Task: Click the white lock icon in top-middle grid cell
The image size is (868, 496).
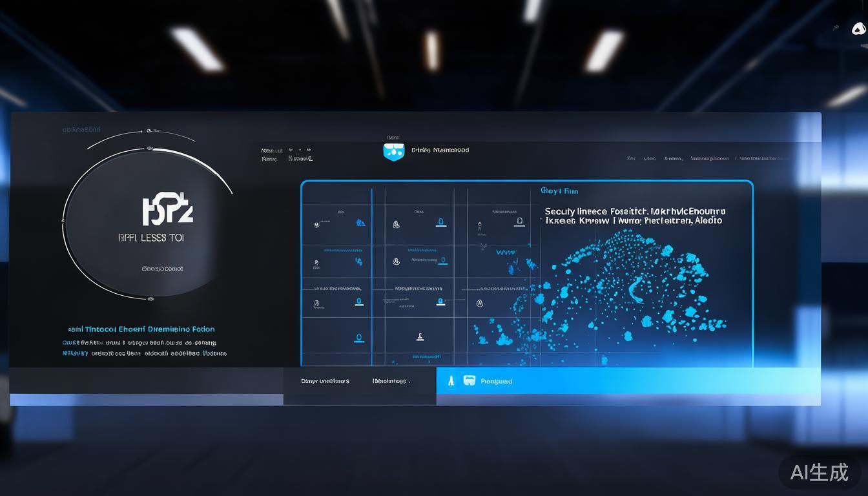Action: pyautogui.click(x=396, y=224)
